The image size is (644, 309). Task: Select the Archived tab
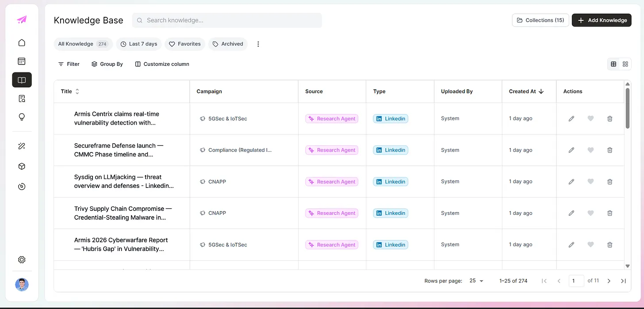tap(228, 44)
